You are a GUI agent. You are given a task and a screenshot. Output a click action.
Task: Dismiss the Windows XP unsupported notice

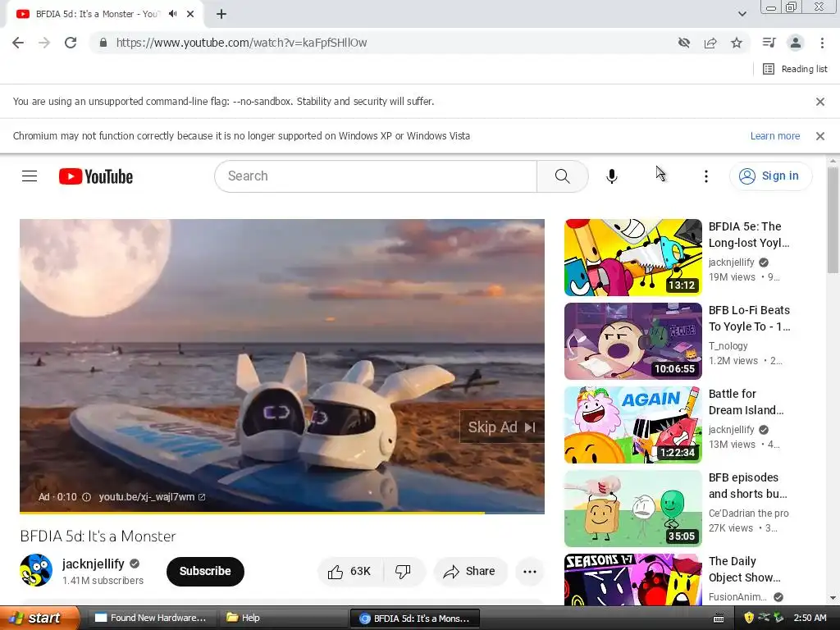[x=819, y=136]
